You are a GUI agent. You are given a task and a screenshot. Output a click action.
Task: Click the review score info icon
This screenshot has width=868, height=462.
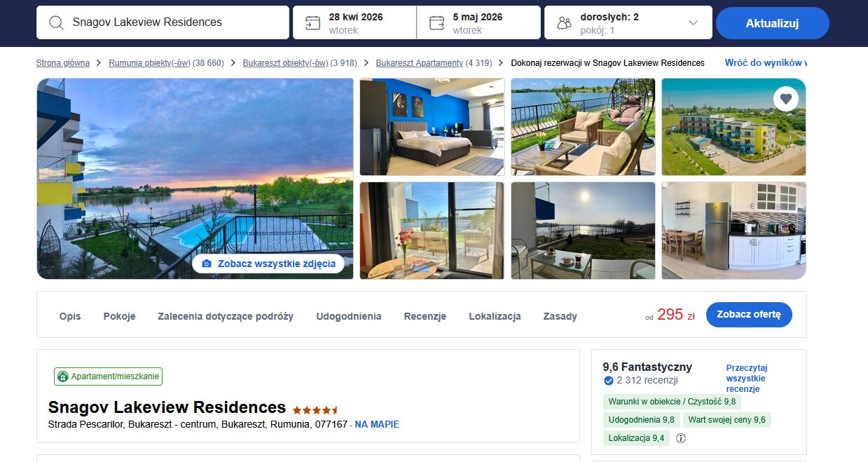[681, 438]
